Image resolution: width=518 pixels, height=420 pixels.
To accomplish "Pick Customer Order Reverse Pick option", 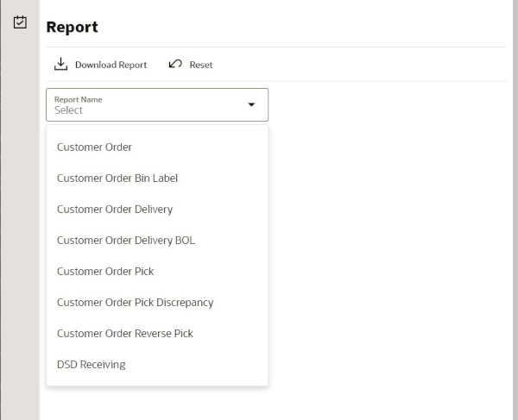I will point(125,334).
